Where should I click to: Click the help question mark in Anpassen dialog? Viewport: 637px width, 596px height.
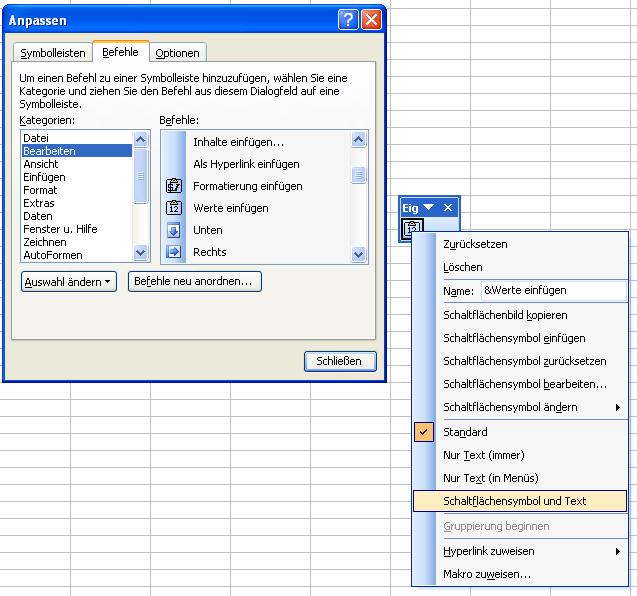coord(347,19)
